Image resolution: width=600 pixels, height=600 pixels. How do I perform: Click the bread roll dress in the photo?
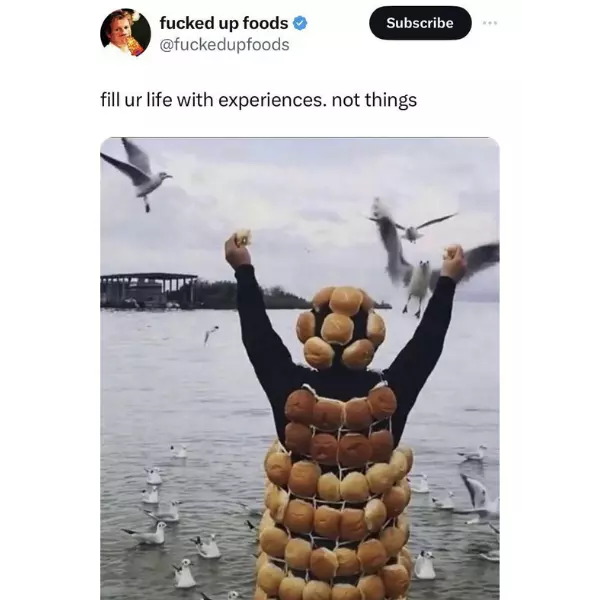coord(336,494)
